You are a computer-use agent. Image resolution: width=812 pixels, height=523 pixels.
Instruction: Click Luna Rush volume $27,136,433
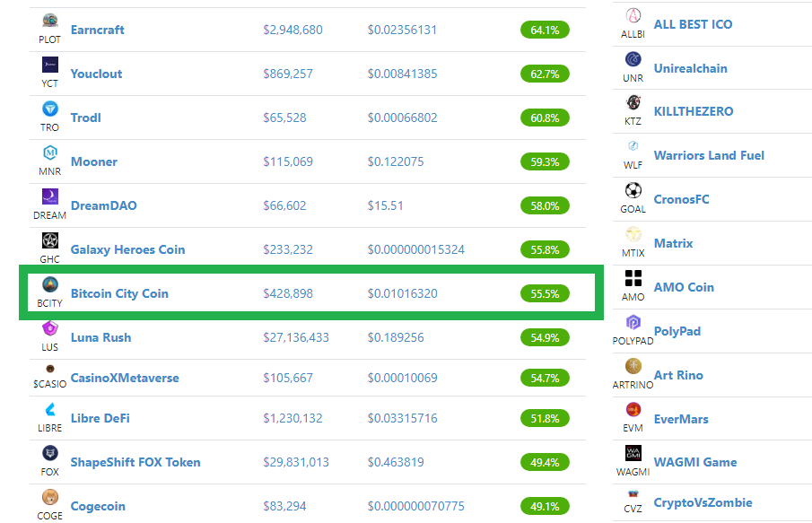(296, 337)
